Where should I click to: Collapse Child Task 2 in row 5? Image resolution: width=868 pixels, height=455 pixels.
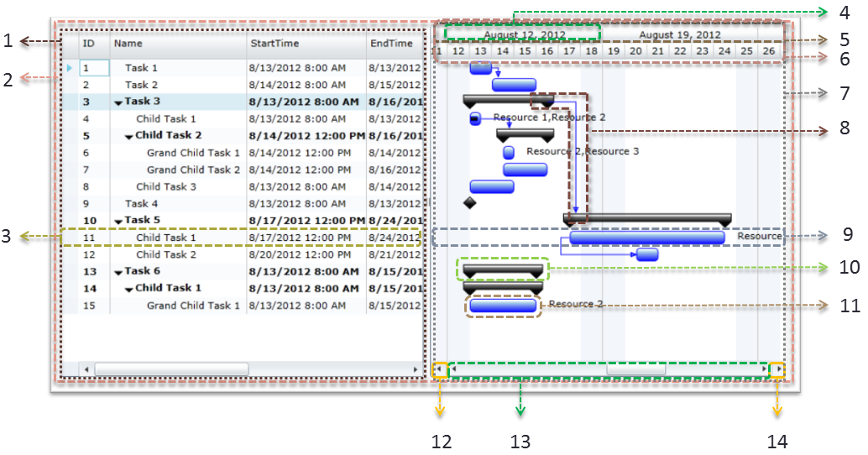[129, 136]
